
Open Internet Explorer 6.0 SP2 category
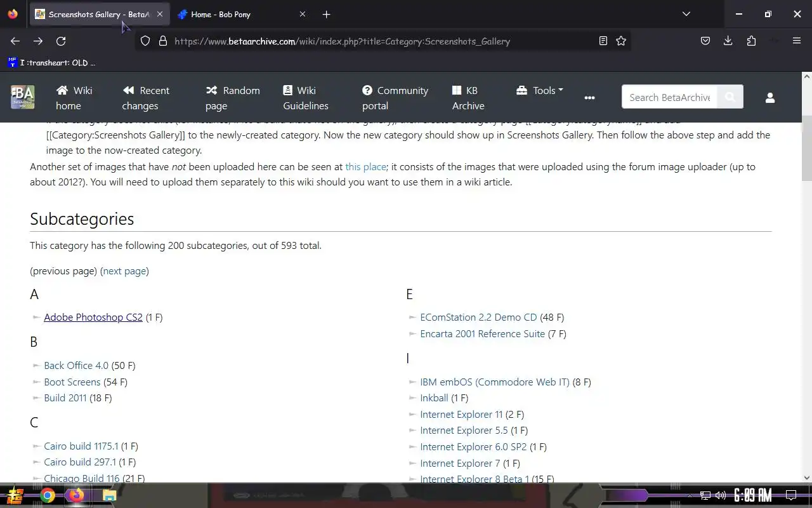pyautogui.click(x=473, y=447)
